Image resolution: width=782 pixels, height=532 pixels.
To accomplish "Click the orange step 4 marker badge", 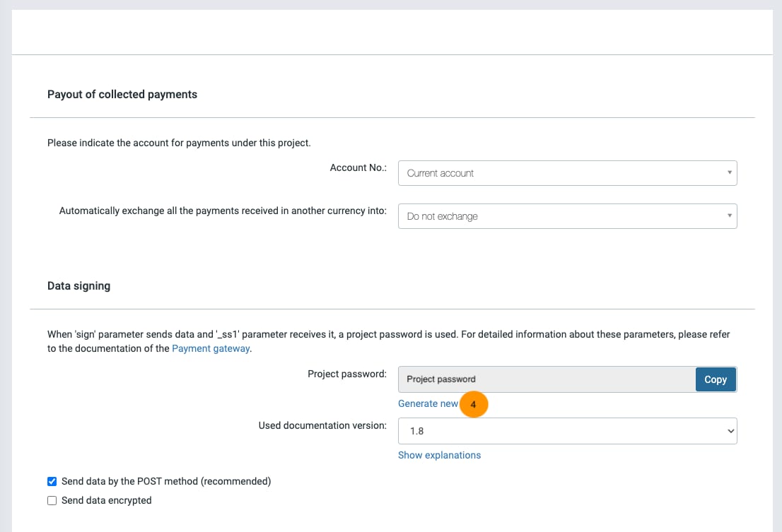I will (x=473, y=405).
